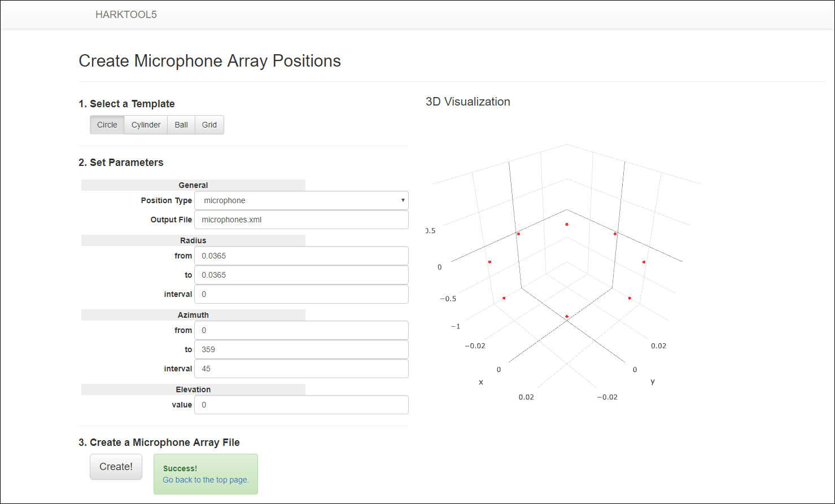This screenshot has height=504, width=835.
Task: Edit the Radius interval field
Action: (301, 294)
